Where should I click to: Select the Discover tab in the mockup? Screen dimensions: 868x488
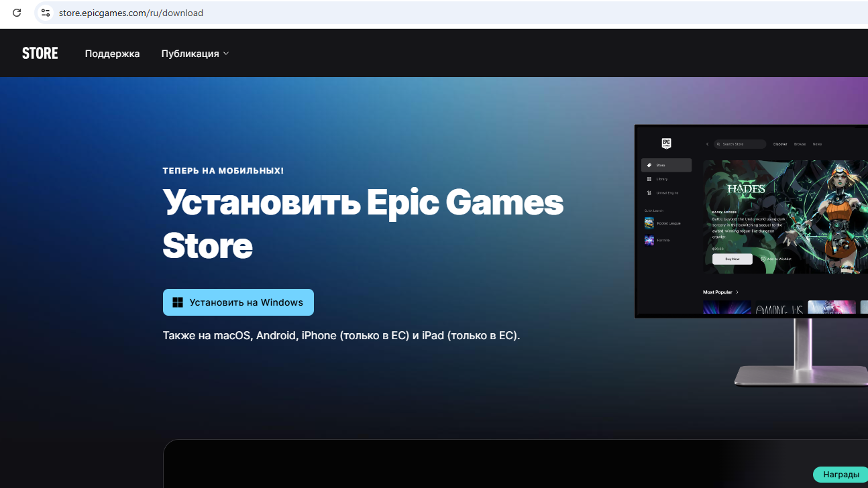point(780,144)
